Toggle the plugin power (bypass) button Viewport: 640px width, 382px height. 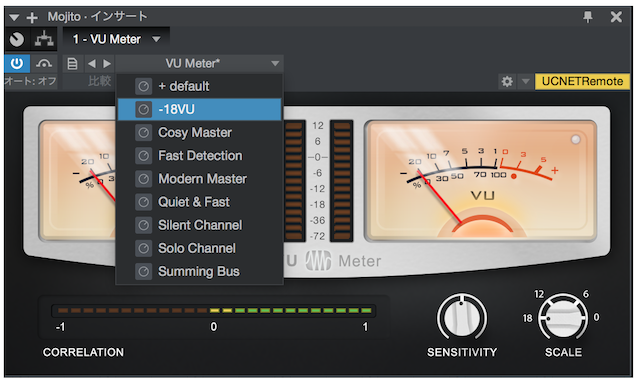[17, 64]
